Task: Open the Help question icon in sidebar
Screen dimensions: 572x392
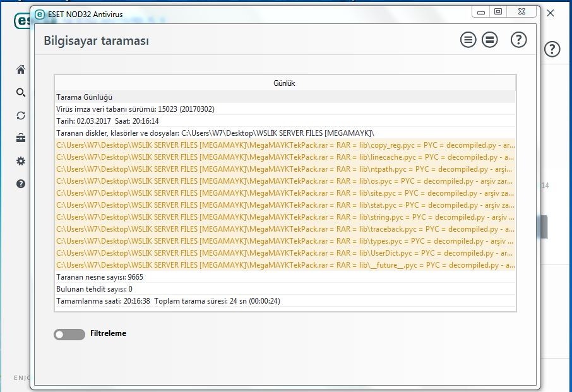Action: (21, 184)
